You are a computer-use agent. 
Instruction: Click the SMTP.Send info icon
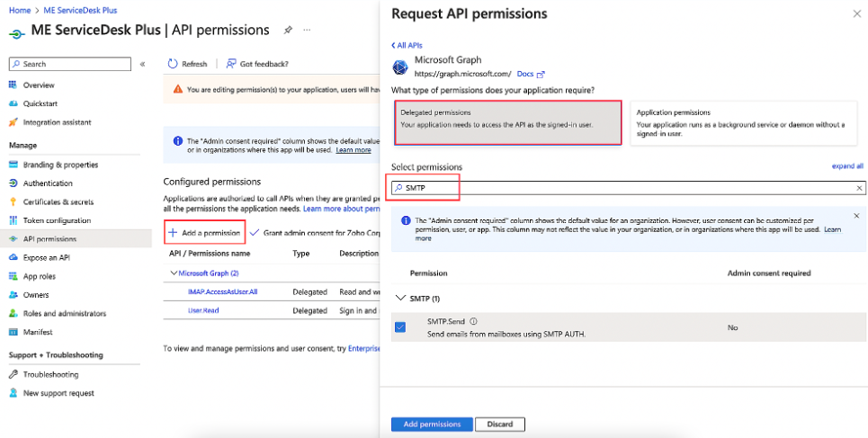473,321
